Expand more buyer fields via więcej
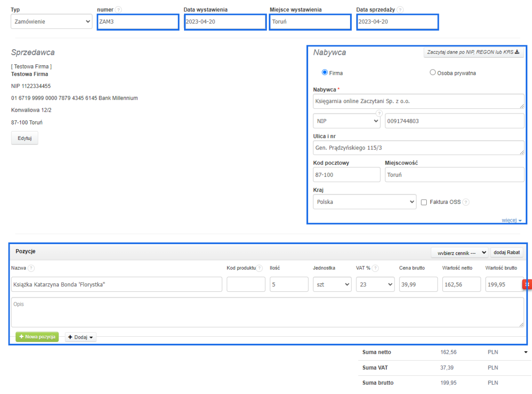 pos(511,220)
